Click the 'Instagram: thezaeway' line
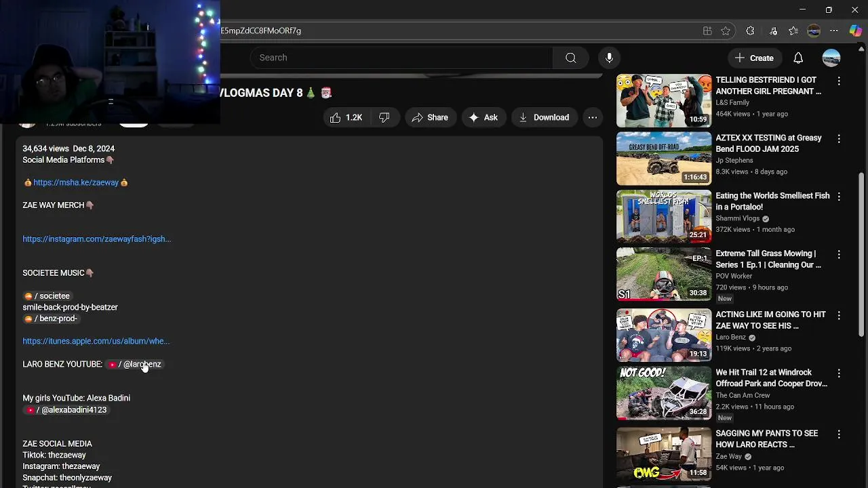Viewport: 868px width, 488px height. (x=61, y=466)
